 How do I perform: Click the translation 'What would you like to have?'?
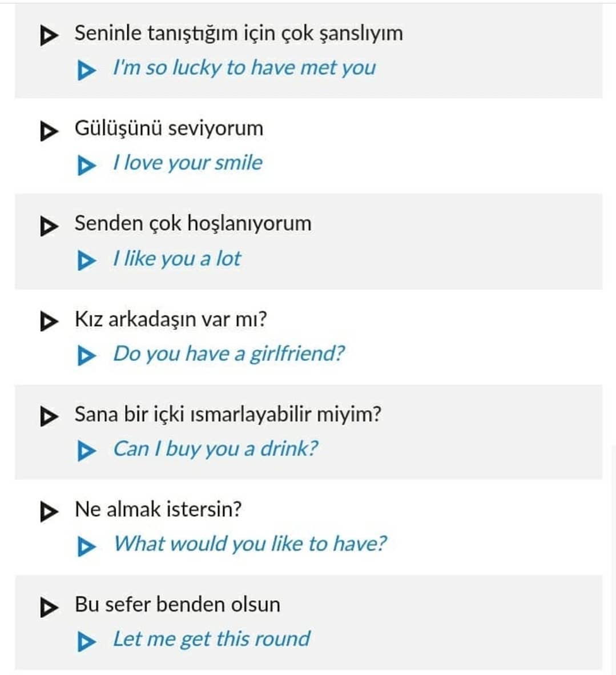250,544
